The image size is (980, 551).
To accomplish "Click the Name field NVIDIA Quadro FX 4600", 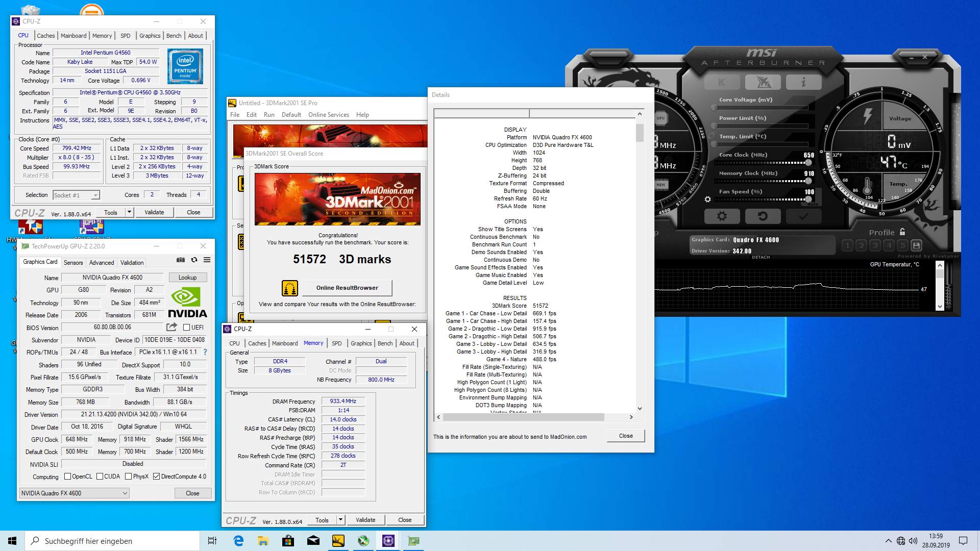I will point(112,278).
